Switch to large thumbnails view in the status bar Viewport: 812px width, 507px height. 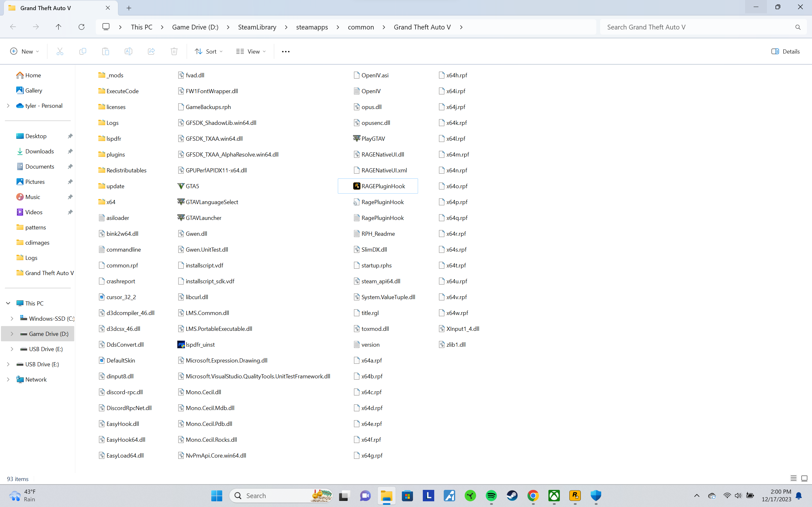click(x=804, y=478)
